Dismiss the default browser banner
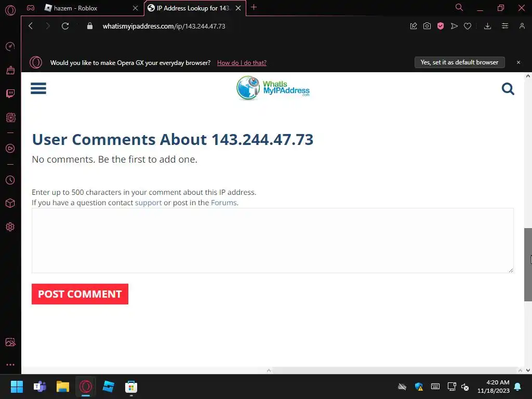The image size is (532, 399). (518, 62)
